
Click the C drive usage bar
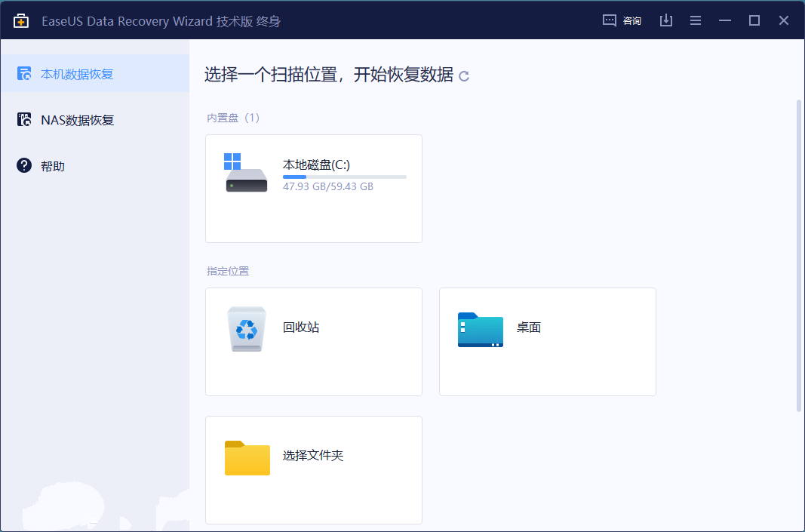[x=344, y=177]
